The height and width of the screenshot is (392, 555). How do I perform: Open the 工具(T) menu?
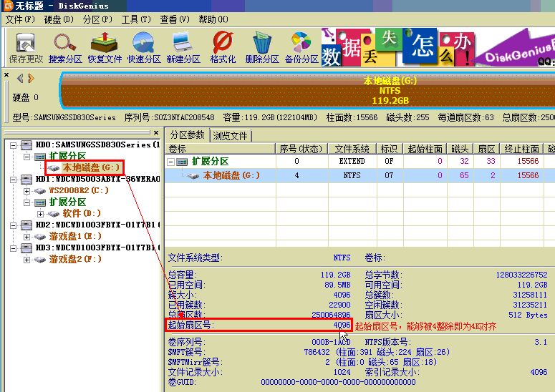(x=136, y=19)
